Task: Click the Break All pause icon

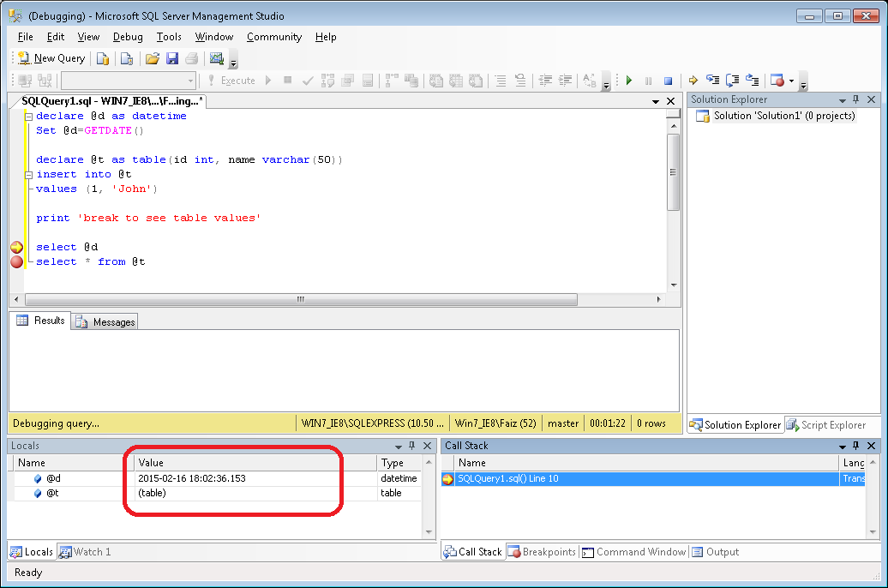Action: [x=649, y=81]
